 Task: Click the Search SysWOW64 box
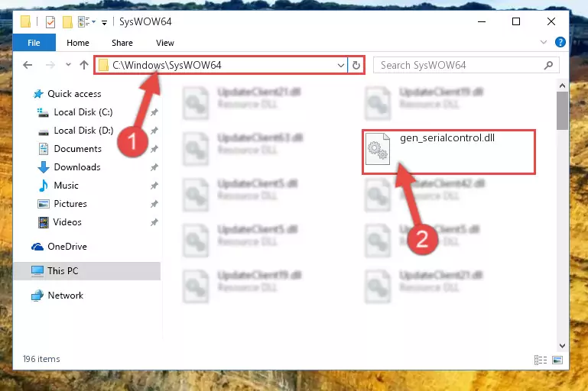point(466,65)
